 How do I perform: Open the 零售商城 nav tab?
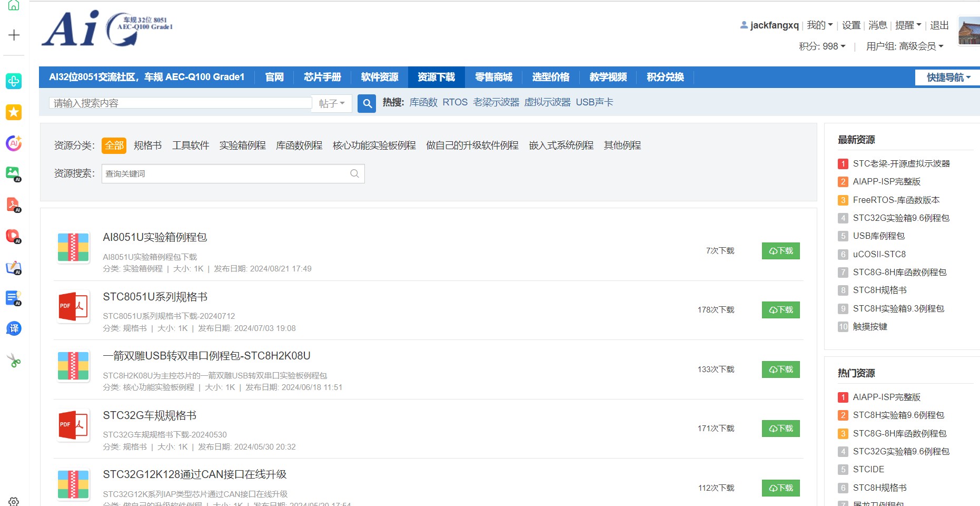tap(493, 77)
